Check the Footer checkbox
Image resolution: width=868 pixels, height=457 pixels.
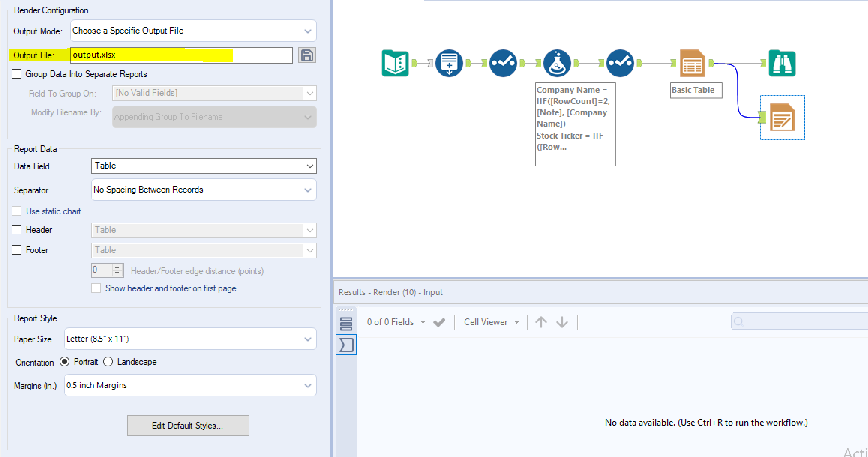[x=16, y=250]
